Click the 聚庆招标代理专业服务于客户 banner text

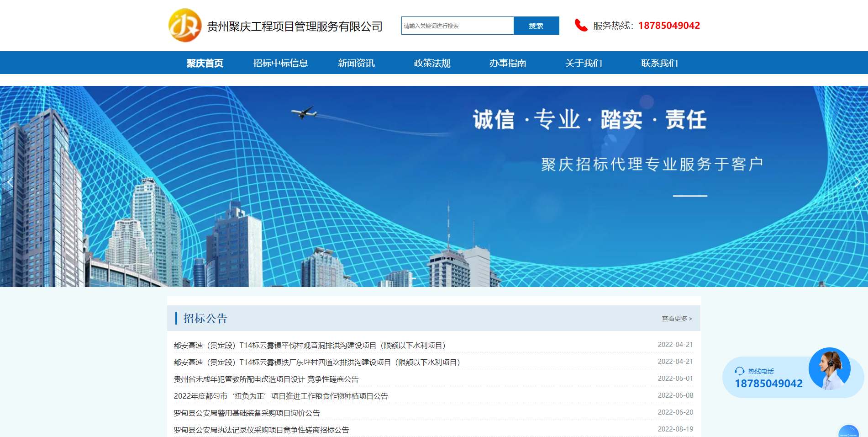click(652, 164)
